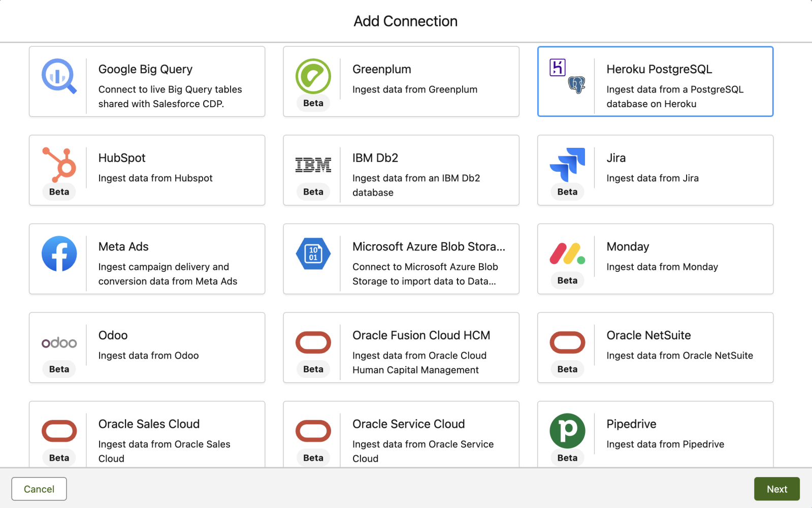
Task: Select the Pipedrive connector title
Action: tap(631, 424)
